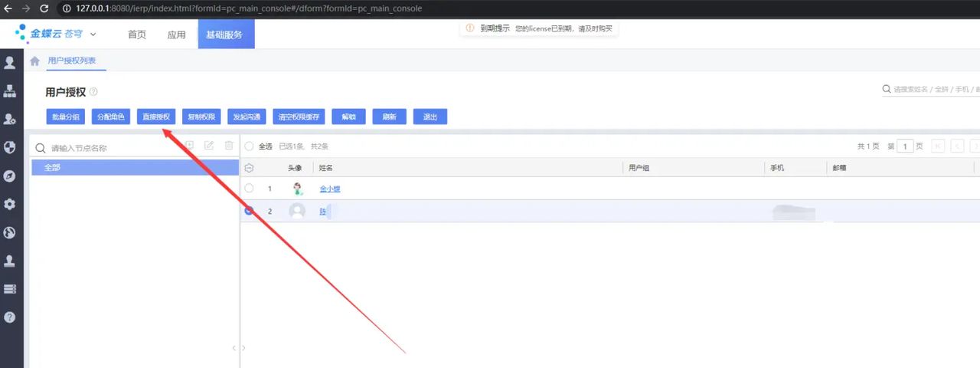Click the 退出 button
Viewport: 980px width, 368px height.
[430, 117]
